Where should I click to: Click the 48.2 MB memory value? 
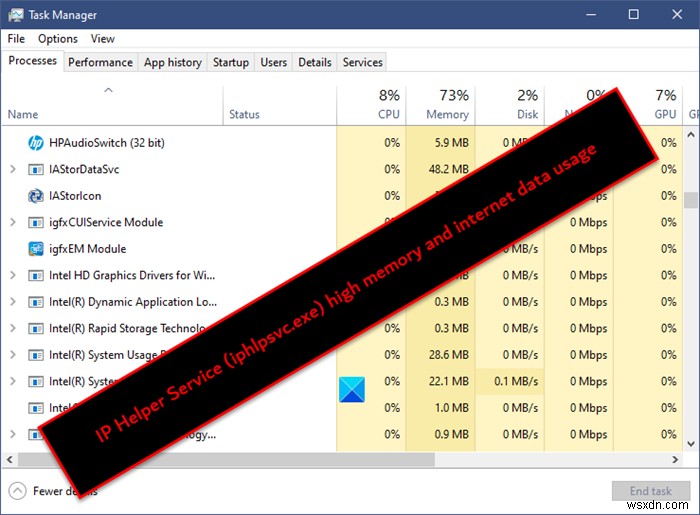pos(449,169)
